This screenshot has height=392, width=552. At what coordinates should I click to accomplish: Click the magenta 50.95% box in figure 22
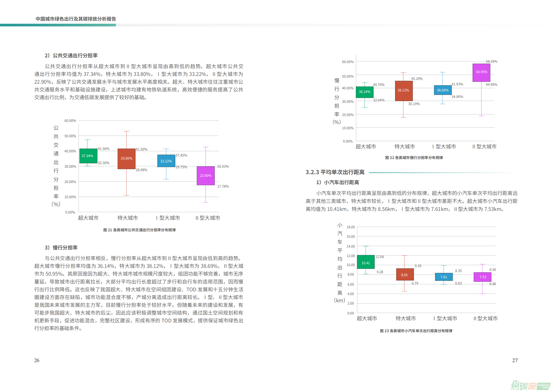(x=482, y=72)
